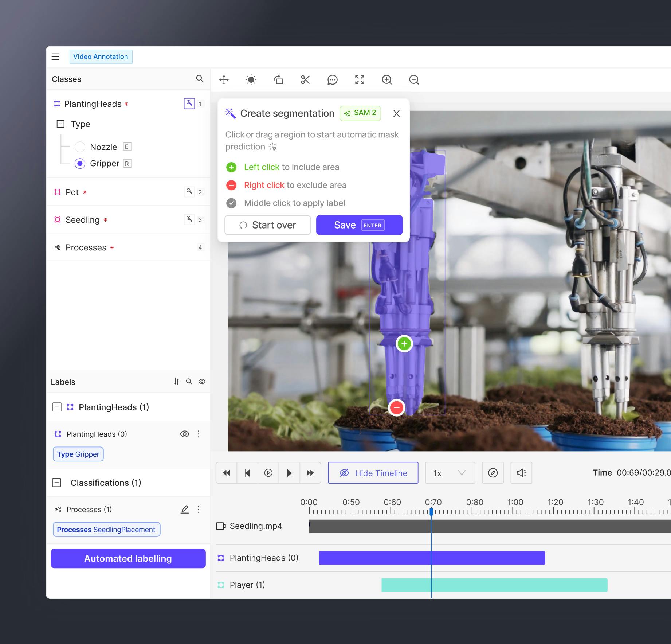
Task: Click Hide Timeline button
Action: click(373, 473)
